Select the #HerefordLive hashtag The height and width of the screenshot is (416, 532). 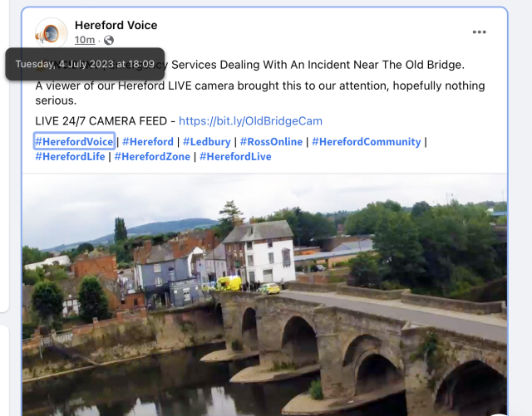[x=235, y=157]
